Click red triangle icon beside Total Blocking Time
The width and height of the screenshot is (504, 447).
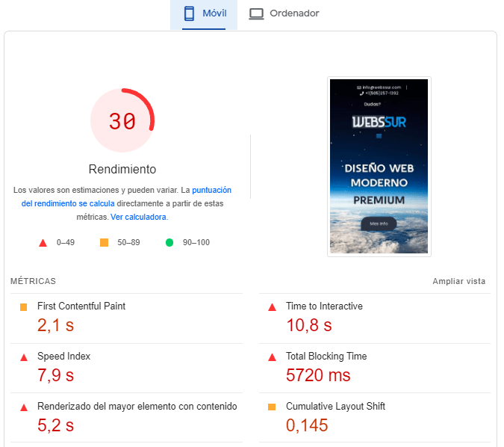coord(272,357)
